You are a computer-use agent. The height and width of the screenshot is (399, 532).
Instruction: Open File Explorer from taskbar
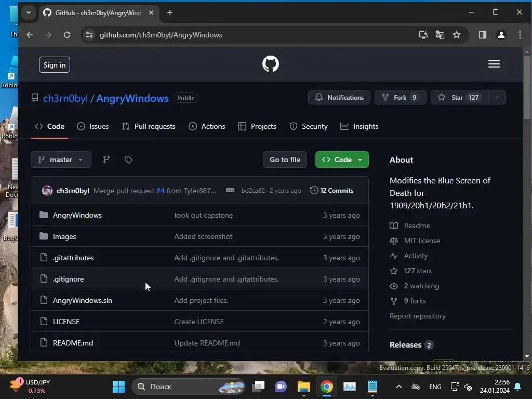[303, 387]
